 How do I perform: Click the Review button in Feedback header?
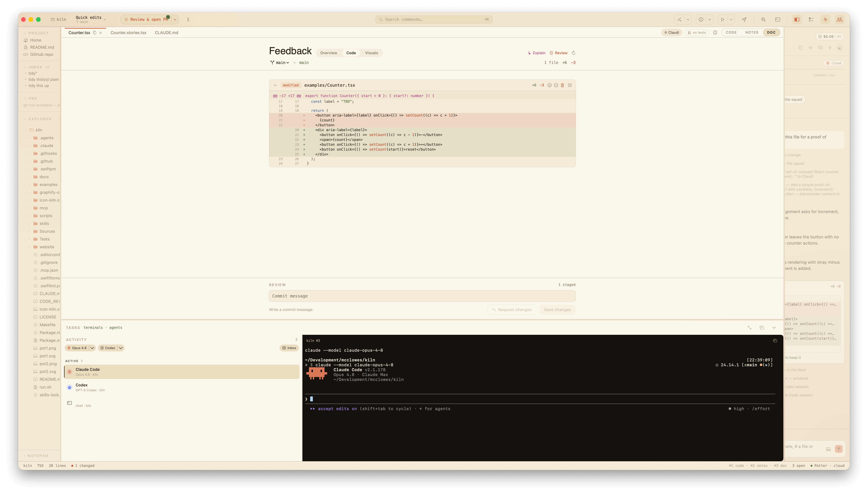(x=558, y=53)
